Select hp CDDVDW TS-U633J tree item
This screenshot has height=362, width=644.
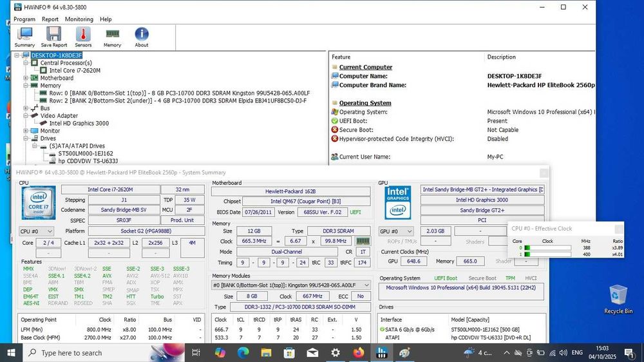pyautogui.click(x=88, y=161)
